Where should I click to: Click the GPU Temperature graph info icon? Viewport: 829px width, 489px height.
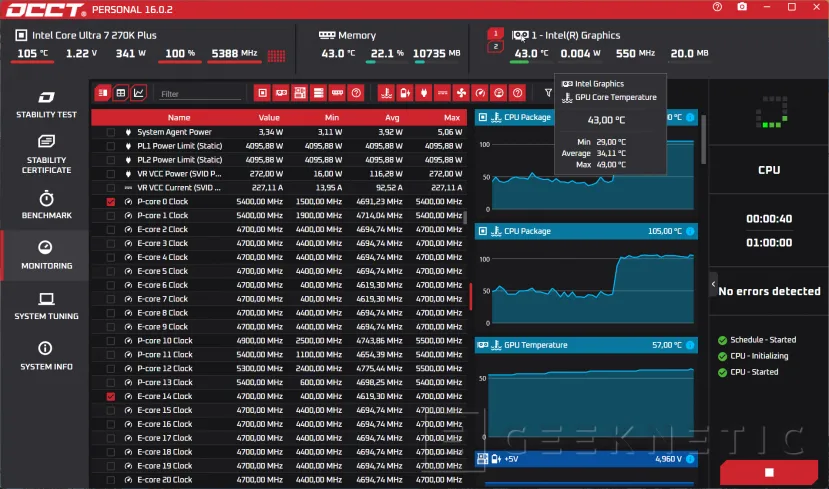[x=689, y=345]
